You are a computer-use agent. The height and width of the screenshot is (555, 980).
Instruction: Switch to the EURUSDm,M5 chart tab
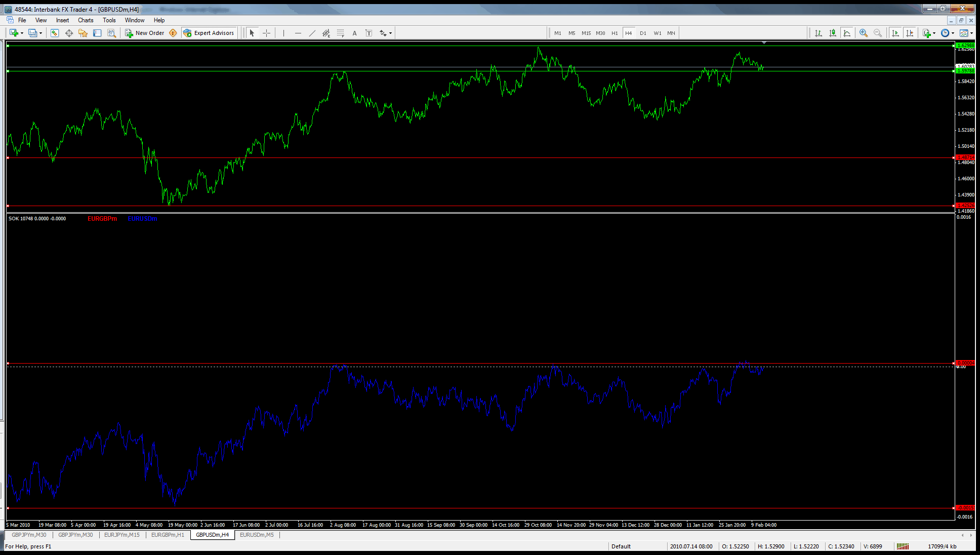[257, 535]
